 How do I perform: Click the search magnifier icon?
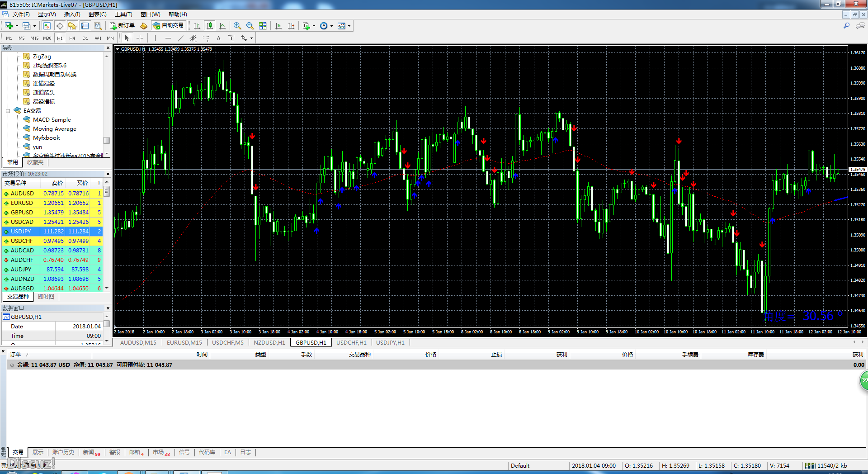846,26
